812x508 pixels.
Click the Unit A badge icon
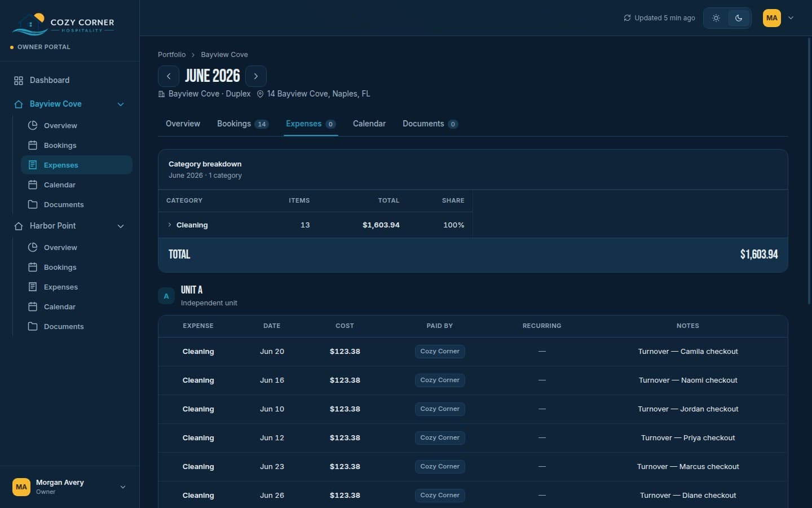166,296
